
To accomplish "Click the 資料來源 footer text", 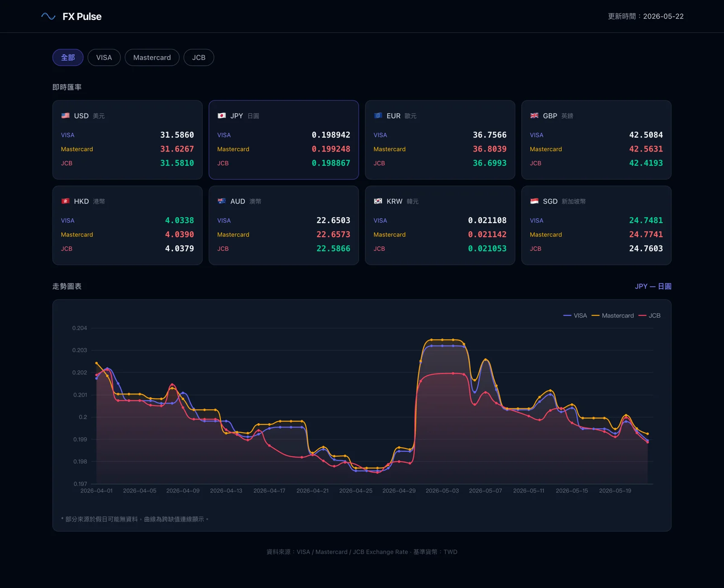I will [362, 552].
